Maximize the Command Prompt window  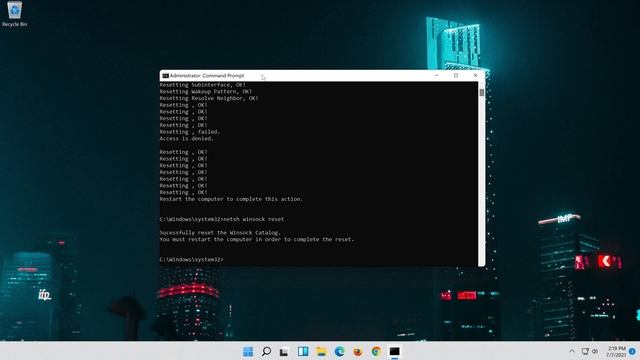click(456, 76)
